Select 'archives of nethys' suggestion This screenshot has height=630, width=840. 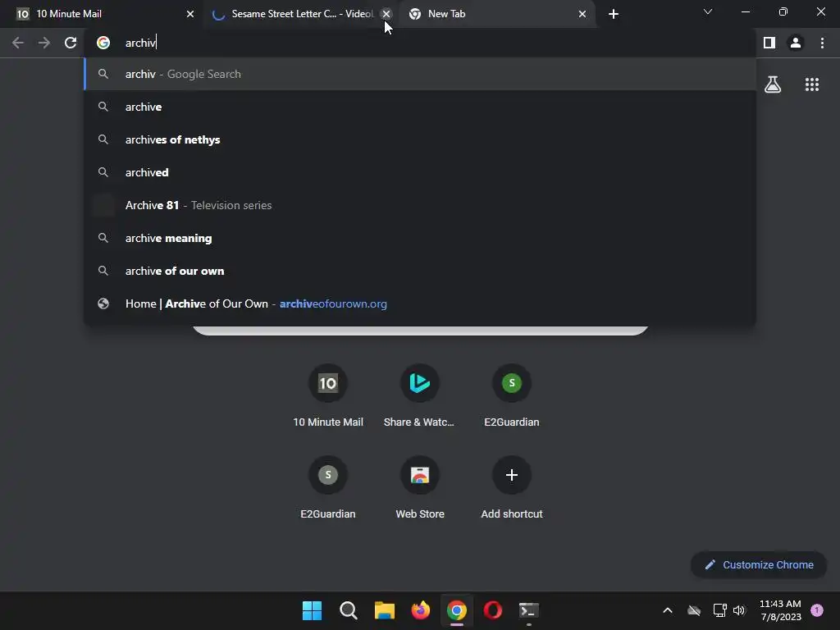(x=419, y=139)
